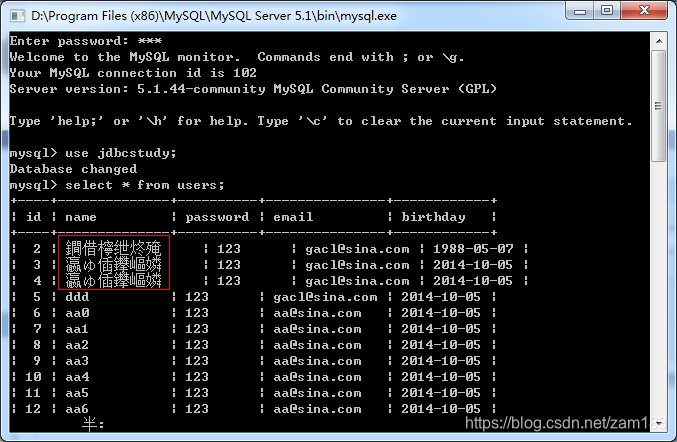Click email gacl@sina.com in row 5

click(325, 297)
